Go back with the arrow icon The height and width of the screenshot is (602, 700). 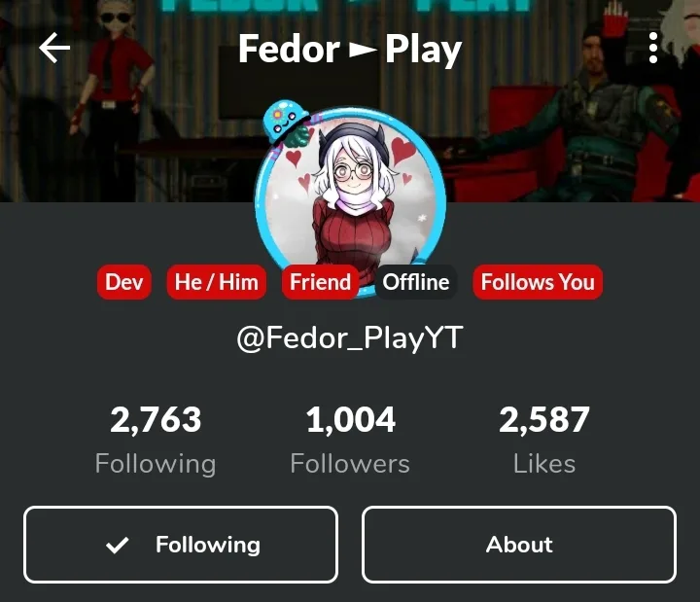pyautogui.click(x=54, y=48)
